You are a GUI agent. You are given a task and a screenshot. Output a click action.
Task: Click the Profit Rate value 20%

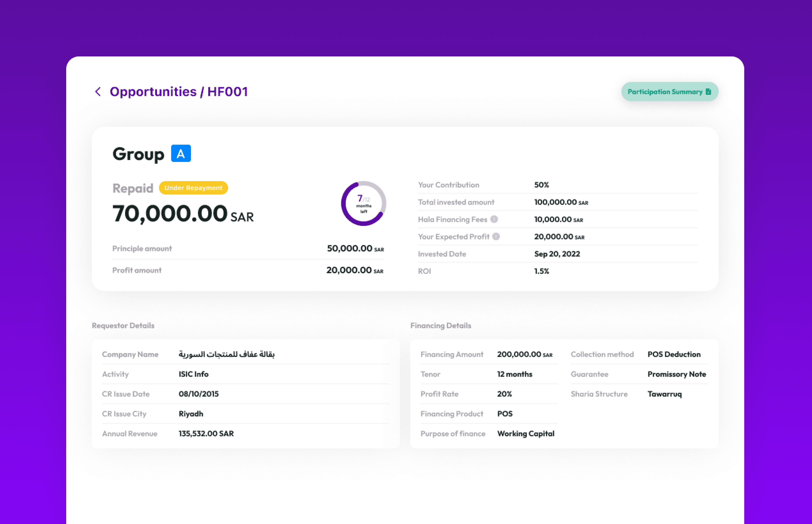click(504, 394)
